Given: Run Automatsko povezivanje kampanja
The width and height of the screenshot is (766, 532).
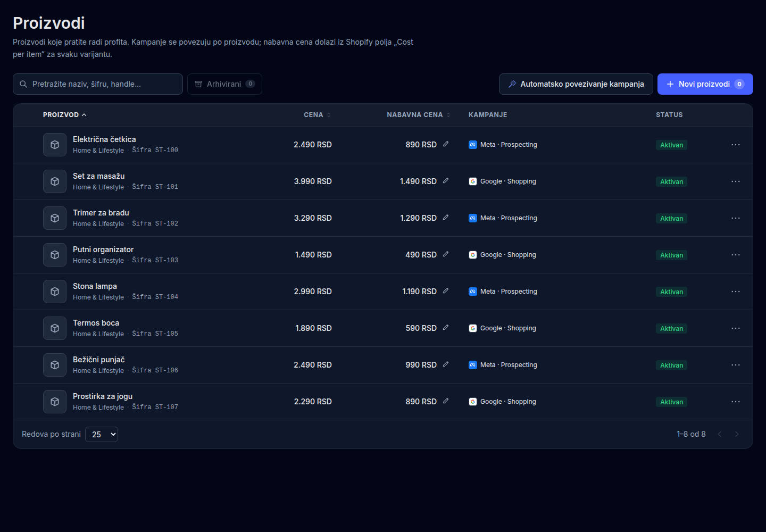Looking at the screenshot, I should point(576,84).
